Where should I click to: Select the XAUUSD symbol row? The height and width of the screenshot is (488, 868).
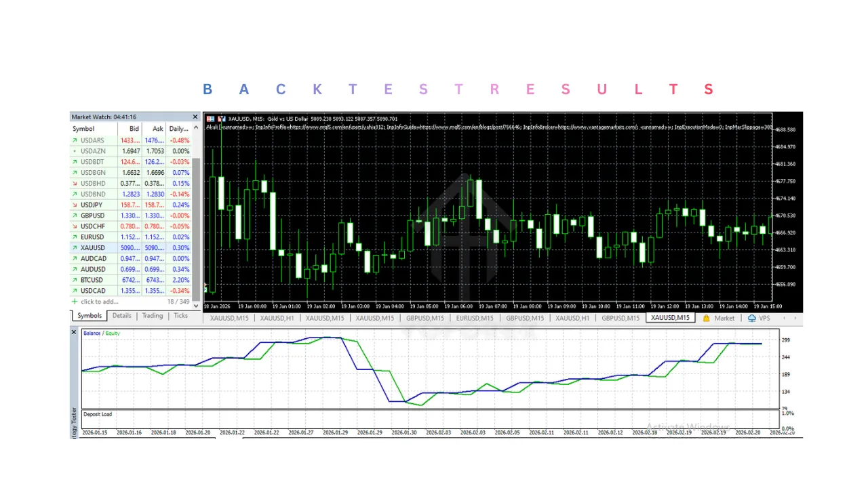point(131,248)
